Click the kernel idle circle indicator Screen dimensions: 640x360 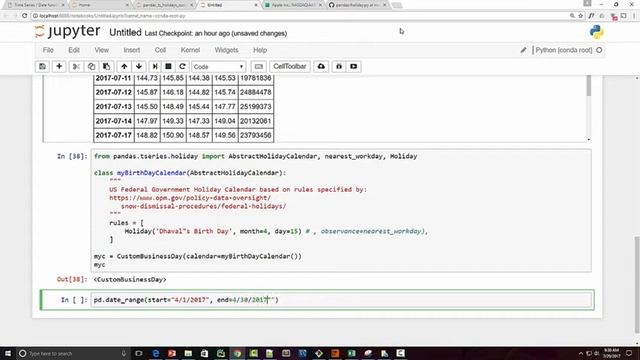click(599, 50)
